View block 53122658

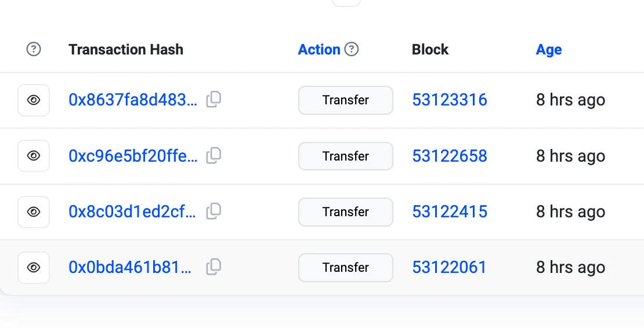click(x=450, y=156)
